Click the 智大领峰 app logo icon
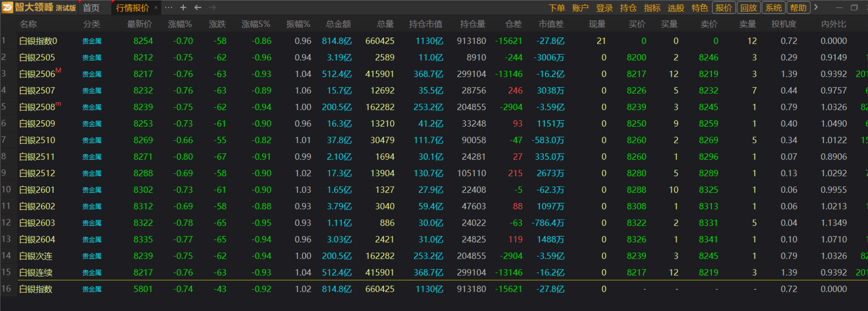 click(x=7, y=7)
